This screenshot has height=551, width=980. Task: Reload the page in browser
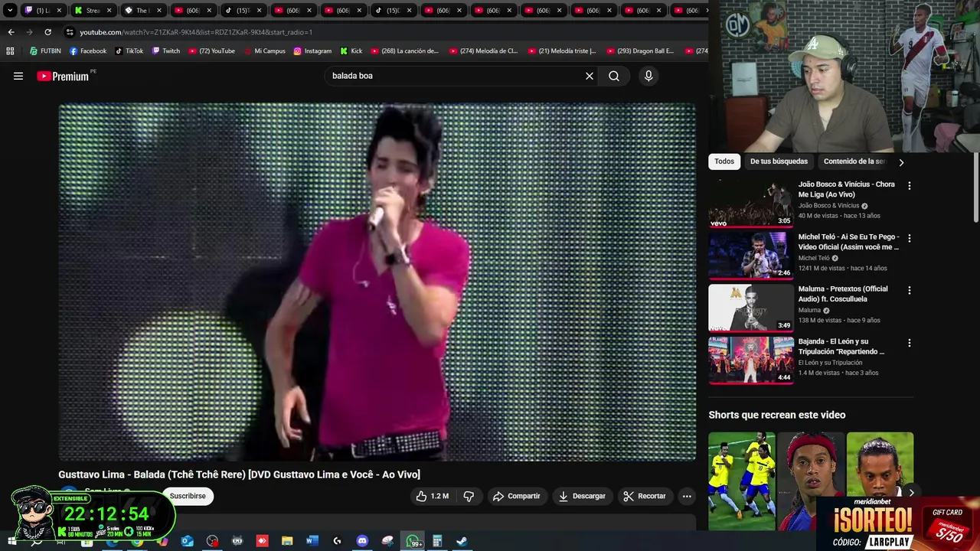click(x=47, y=32)
